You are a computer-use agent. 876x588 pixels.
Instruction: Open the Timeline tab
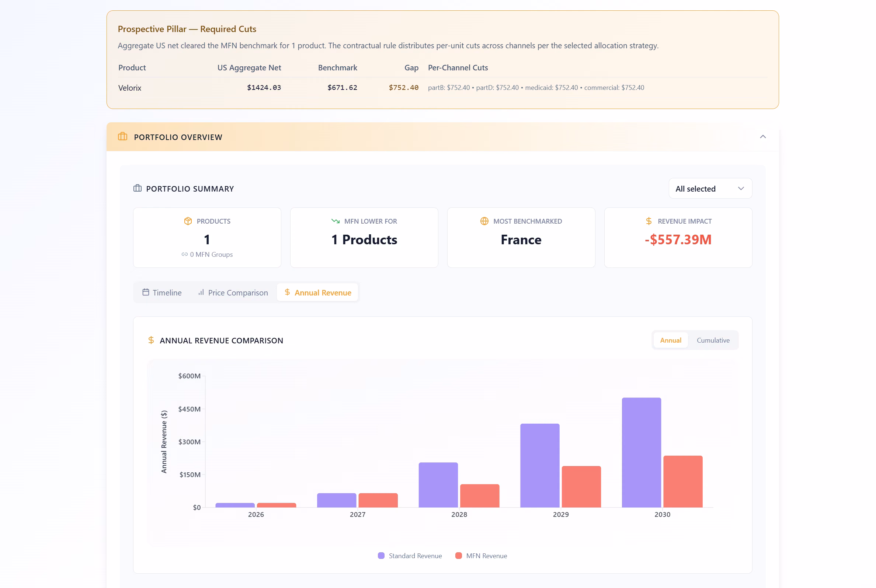coord(162,293)
